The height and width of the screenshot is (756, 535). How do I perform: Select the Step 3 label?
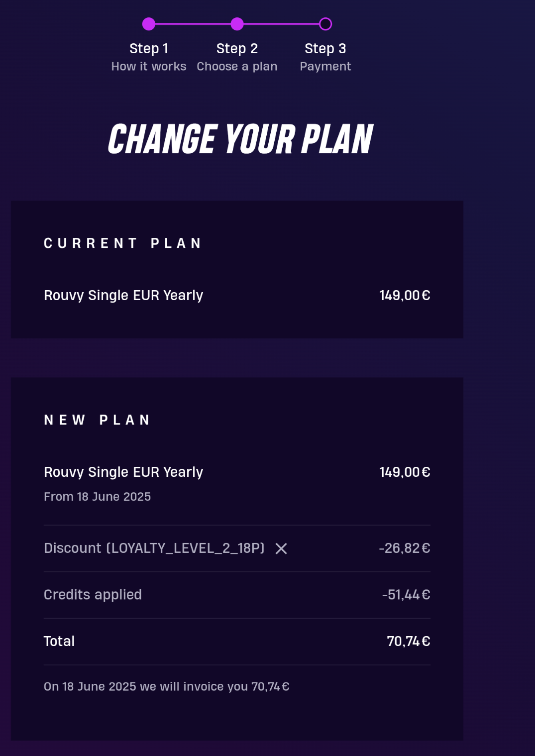click(325, 48)
